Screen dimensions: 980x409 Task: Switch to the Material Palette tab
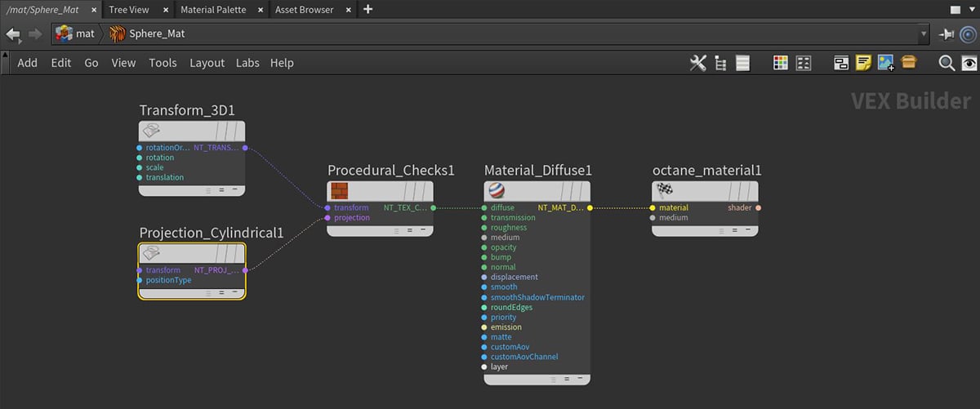point(213,10)
